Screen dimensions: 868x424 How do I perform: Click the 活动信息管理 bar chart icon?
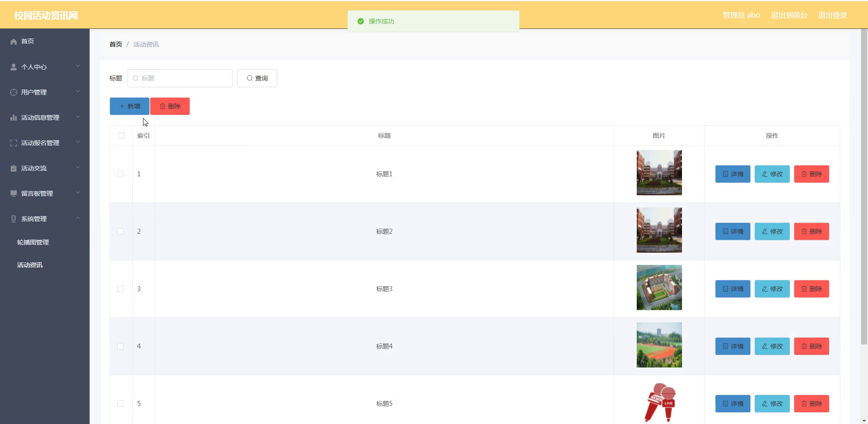[14, 118]
